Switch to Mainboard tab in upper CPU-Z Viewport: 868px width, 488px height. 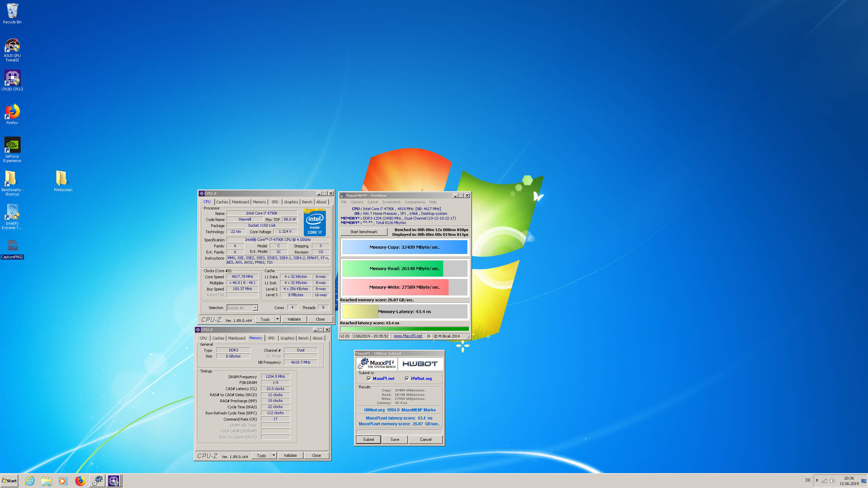pyautogui.click(x=240, y=202)
